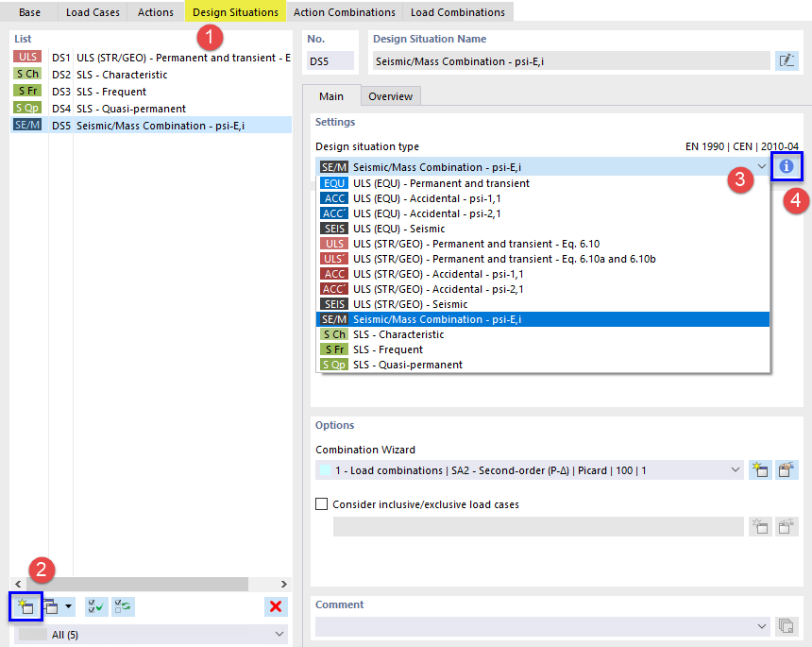The width and height of the screenshot is (812, 647).
Task: Click the DS5 number field
Action: click(330, 60)
